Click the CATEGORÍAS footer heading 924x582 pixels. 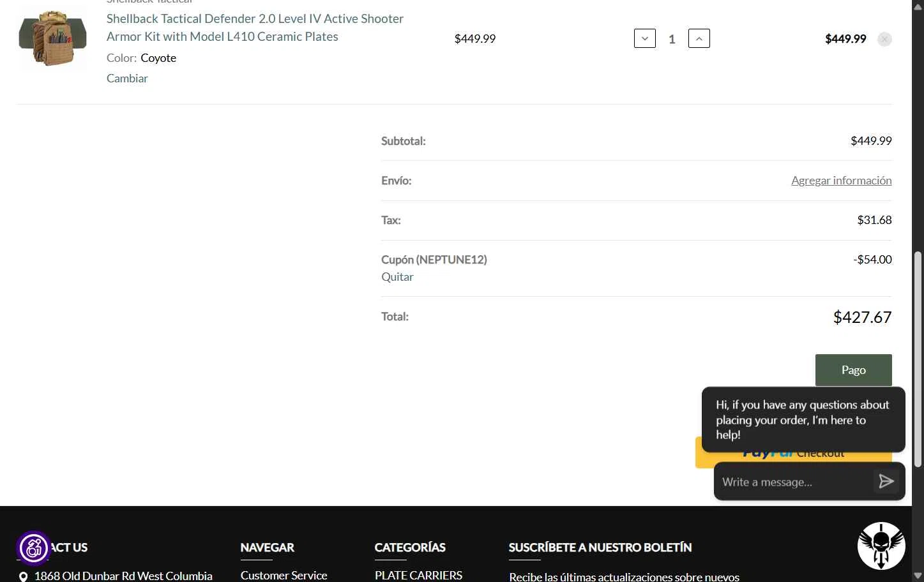410,548
